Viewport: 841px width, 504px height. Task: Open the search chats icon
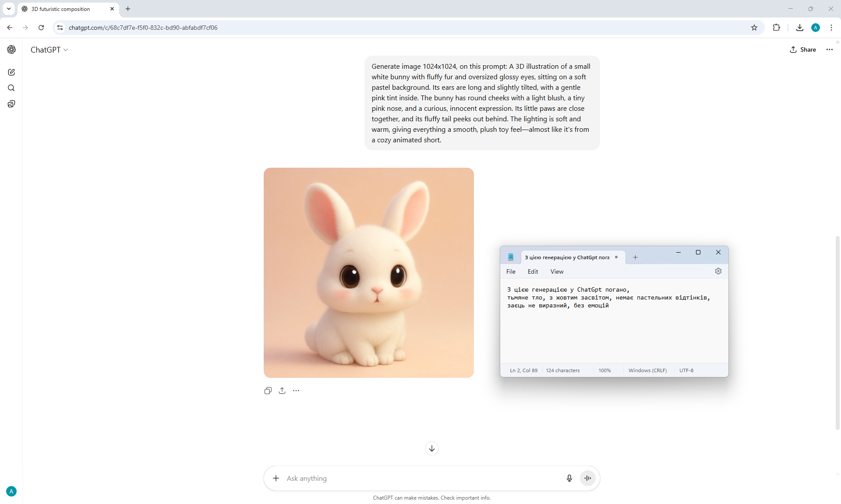pyautogui.click(x=11, y=88)
